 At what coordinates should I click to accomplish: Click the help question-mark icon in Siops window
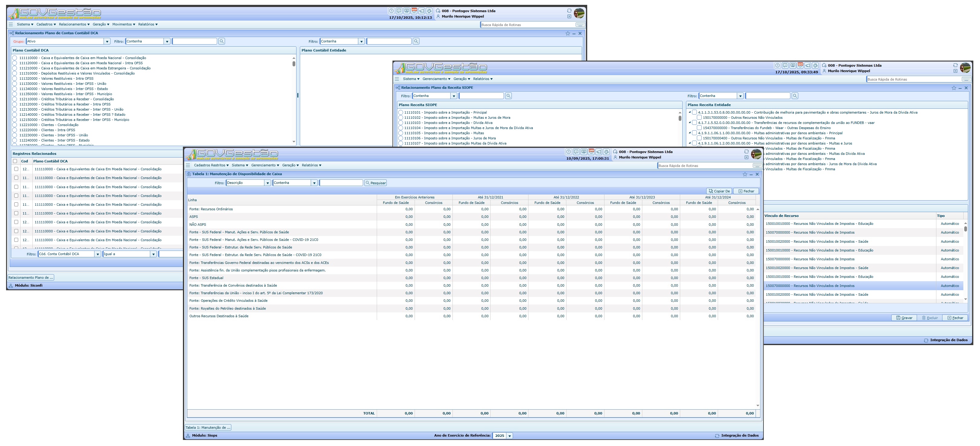pos(568,151)
